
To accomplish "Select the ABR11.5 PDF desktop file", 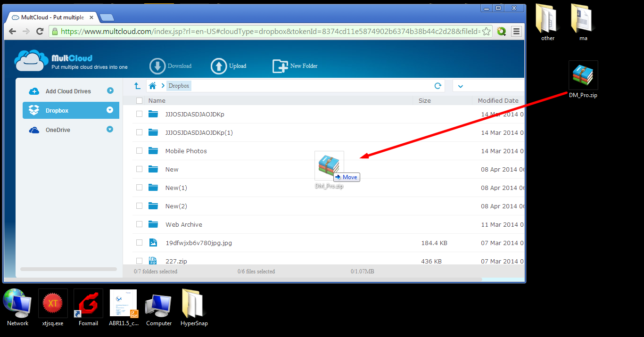I will [124, 308].
